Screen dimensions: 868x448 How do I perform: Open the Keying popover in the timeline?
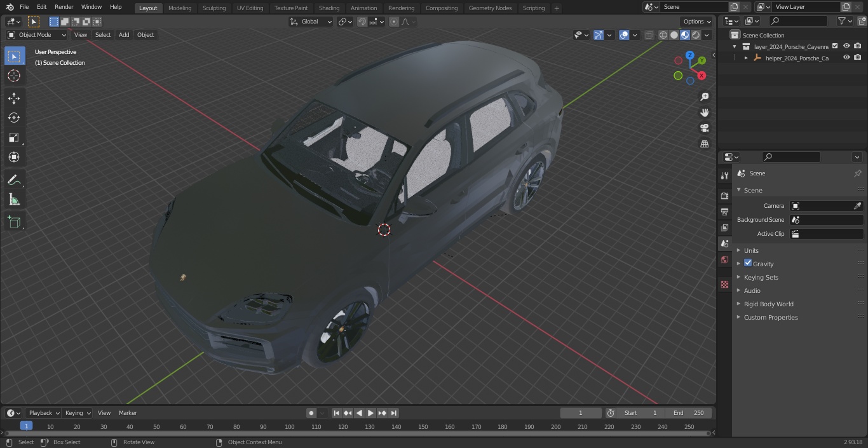pos(78,413)
